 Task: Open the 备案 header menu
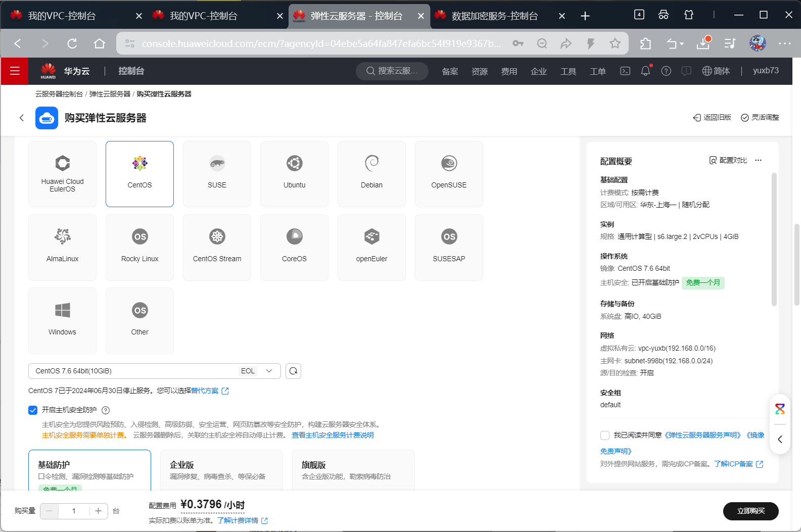[450, 71]
